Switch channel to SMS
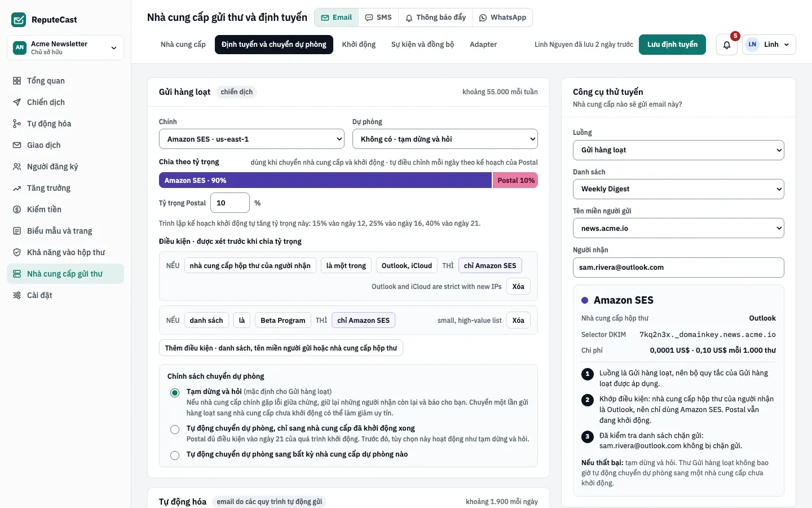 378,17
